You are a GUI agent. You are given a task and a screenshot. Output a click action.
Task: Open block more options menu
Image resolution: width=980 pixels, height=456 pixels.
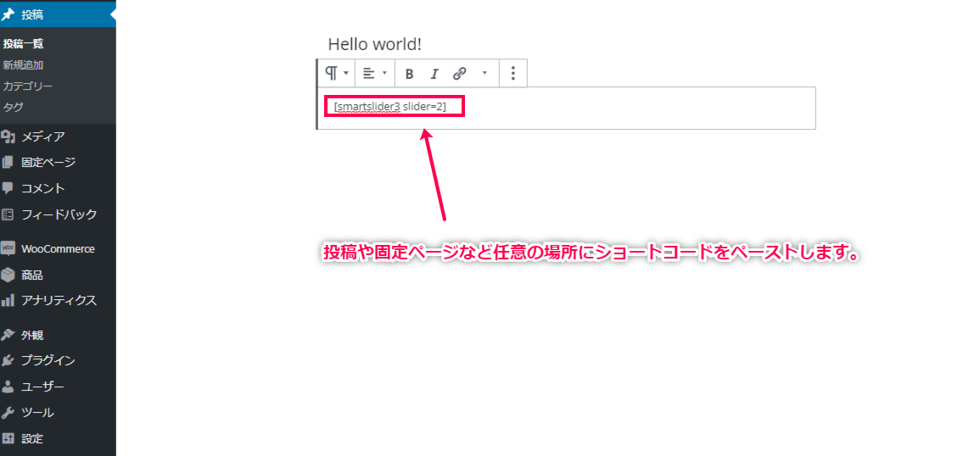[x=512, y=74]
